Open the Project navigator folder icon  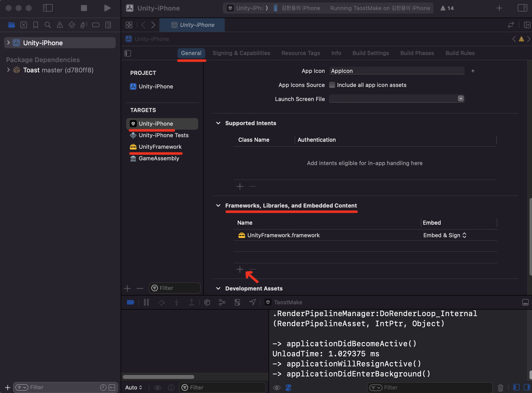click(x=11, y=25)
